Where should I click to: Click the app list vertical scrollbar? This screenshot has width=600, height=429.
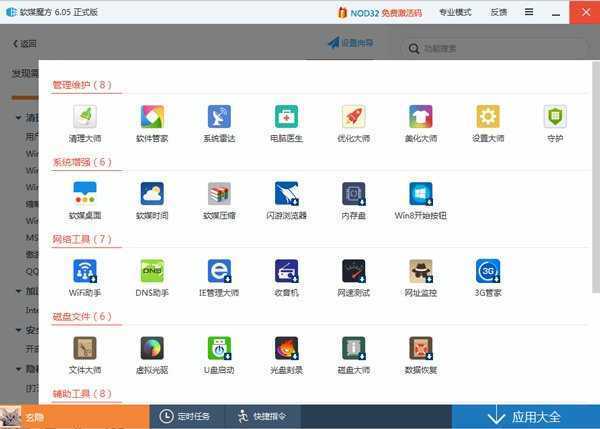[596, 178]
